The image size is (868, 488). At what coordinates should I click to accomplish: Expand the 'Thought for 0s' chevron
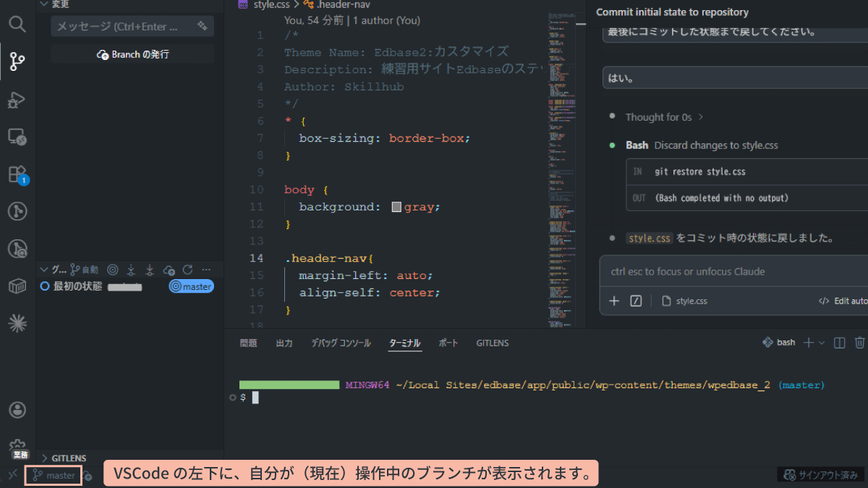coord(700,117)
